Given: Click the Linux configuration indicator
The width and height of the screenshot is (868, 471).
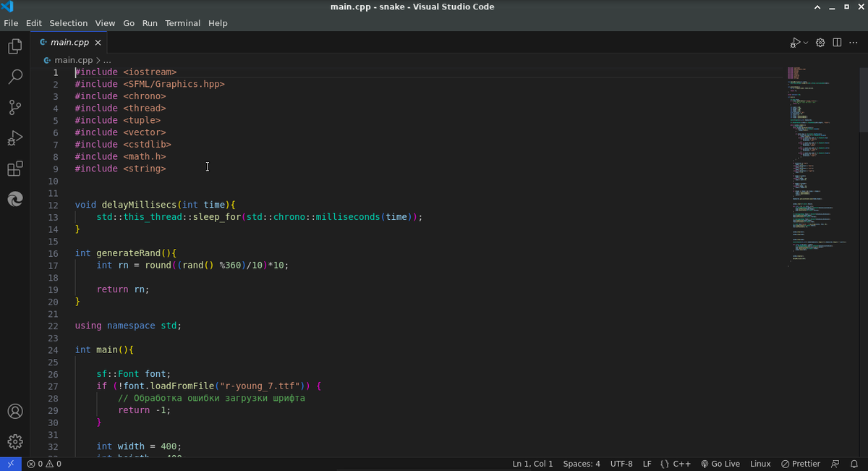Looking at the screenshot, I should pos(760,464).
